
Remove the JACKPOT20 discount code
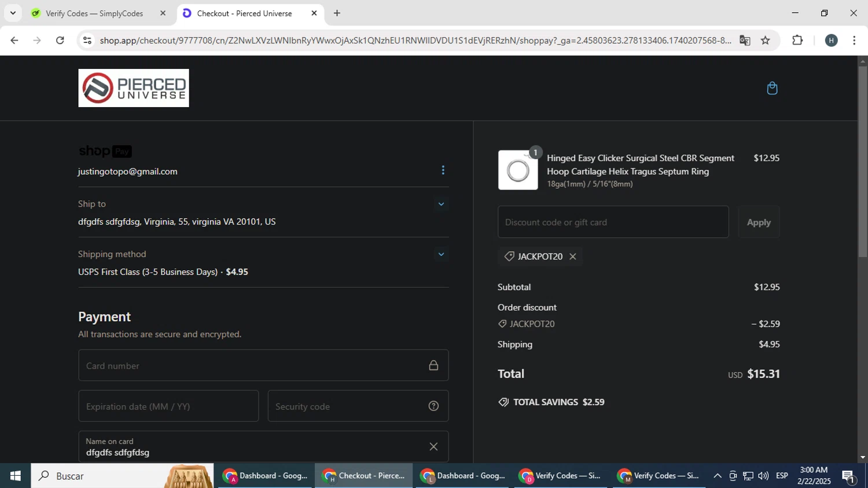click(x=573, y=256)
